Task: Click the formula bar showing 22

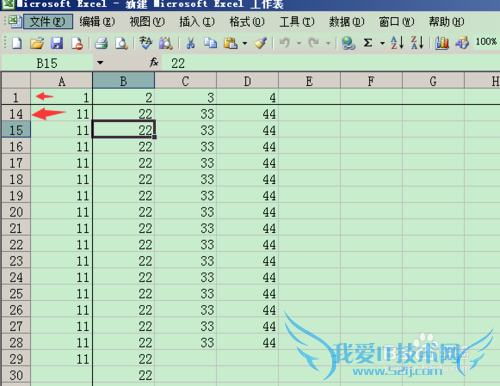Action: [331, 63]
